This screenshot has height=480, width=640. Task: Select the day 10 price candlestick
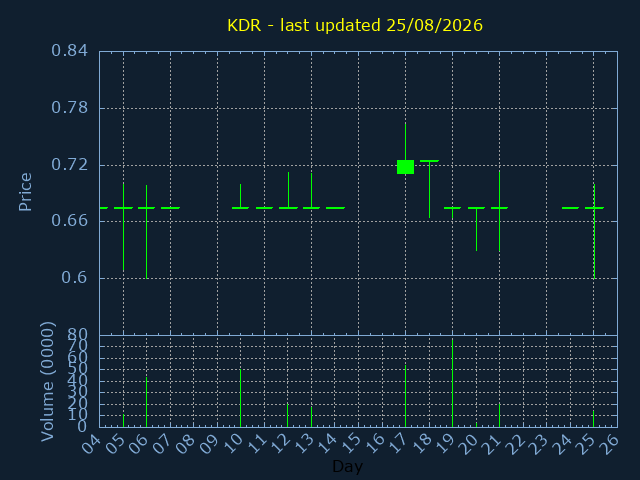pos(240,196)
